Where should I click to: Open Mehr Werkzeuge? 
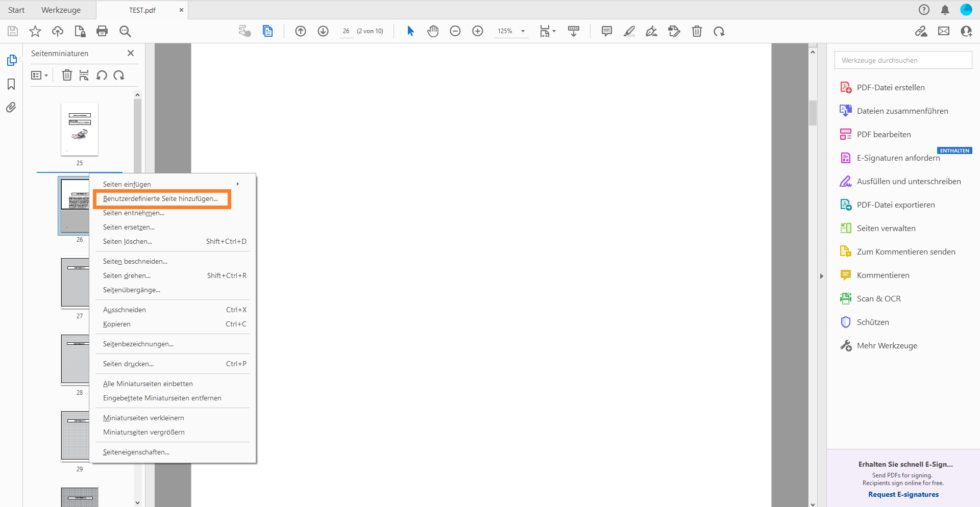click(887, 346)
